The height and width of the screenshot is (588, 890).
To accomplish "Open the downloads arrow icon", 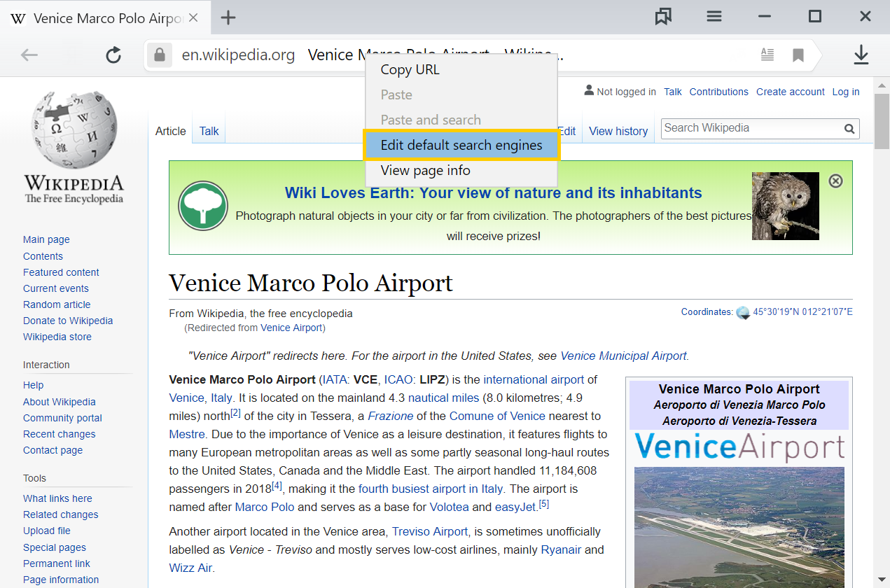I will coord(861,55).
